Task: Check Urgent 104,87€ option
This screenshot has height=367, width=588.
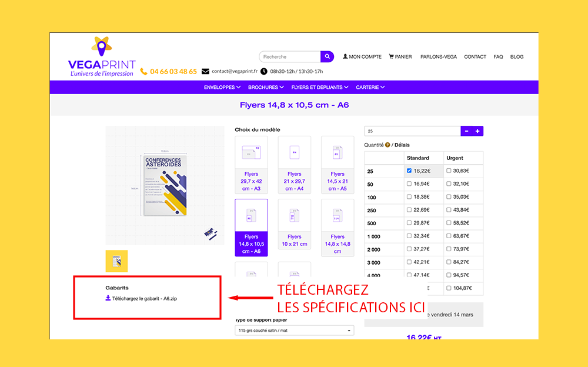Action: [449, 288]
